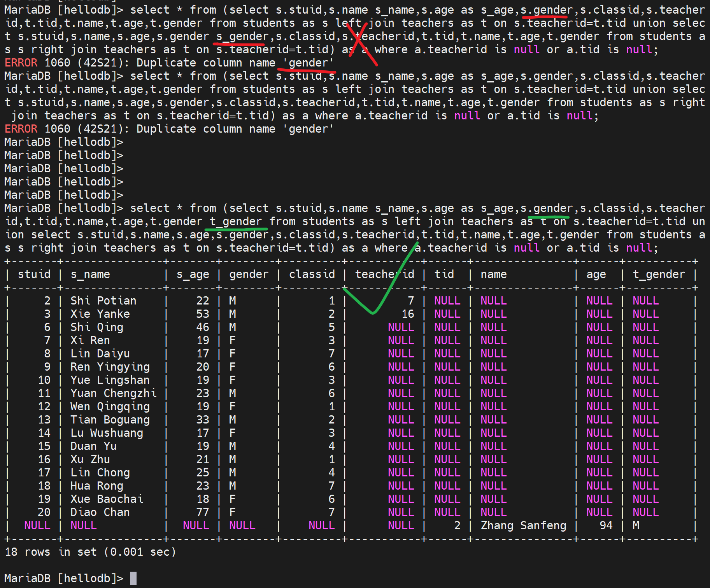710x588 pixels.
Task: Select the Wen Qingqing name cell
Action: point(110,406)
